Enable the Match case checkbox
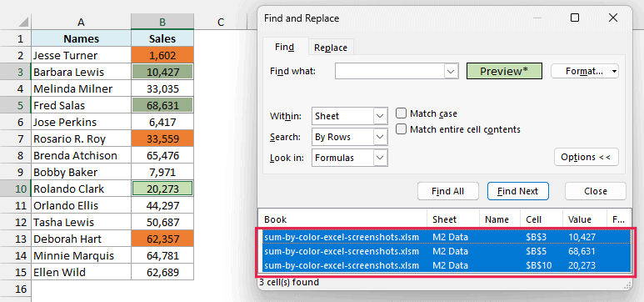The height and width of the screenshot is (302, 644). tap(401, 113)
